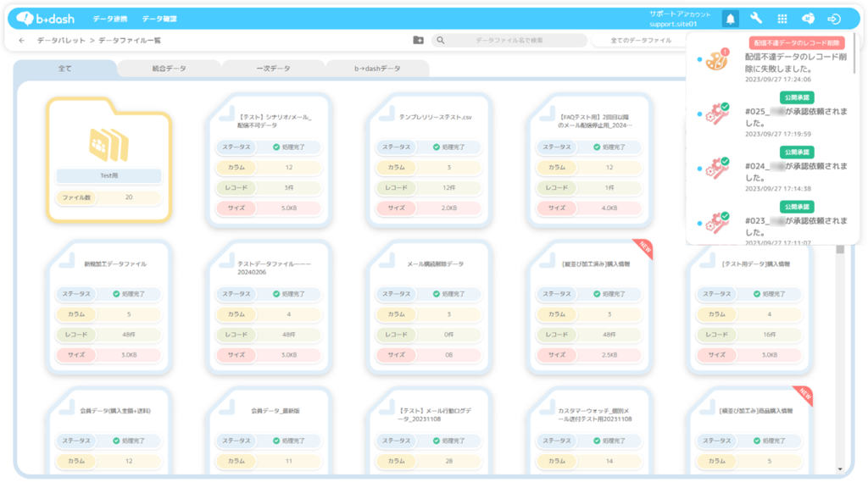The image size is (868, 488).
Task: Click the green check icon on テンプレリリーステスト.csv status
Action: click(x=437, y=147)
